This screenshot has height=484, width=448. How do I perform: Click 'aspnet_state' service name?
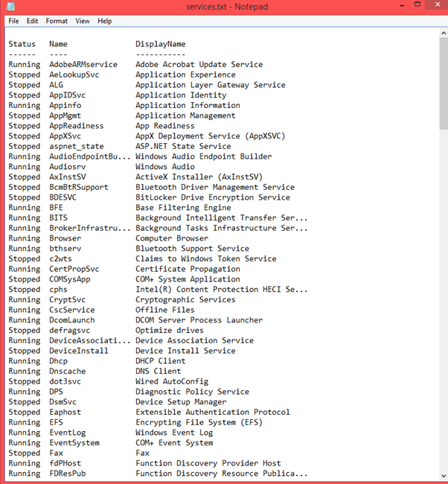coord(76,146)
